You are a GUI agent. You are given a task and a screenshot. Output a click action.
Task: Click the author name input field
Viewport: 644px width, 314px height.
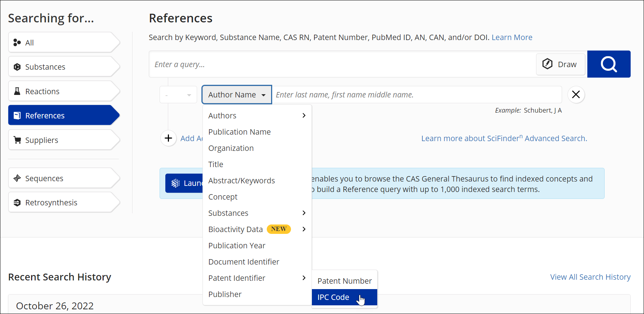417,95
